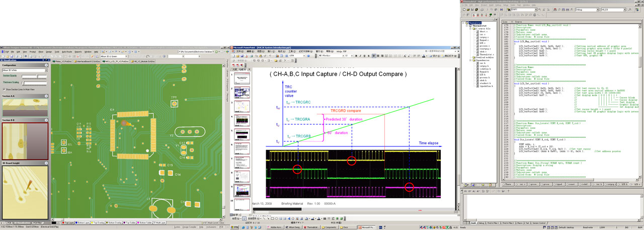Click the rectangle shape tool in drawing toolbar
644x230 pixels.
coord(272,218)
